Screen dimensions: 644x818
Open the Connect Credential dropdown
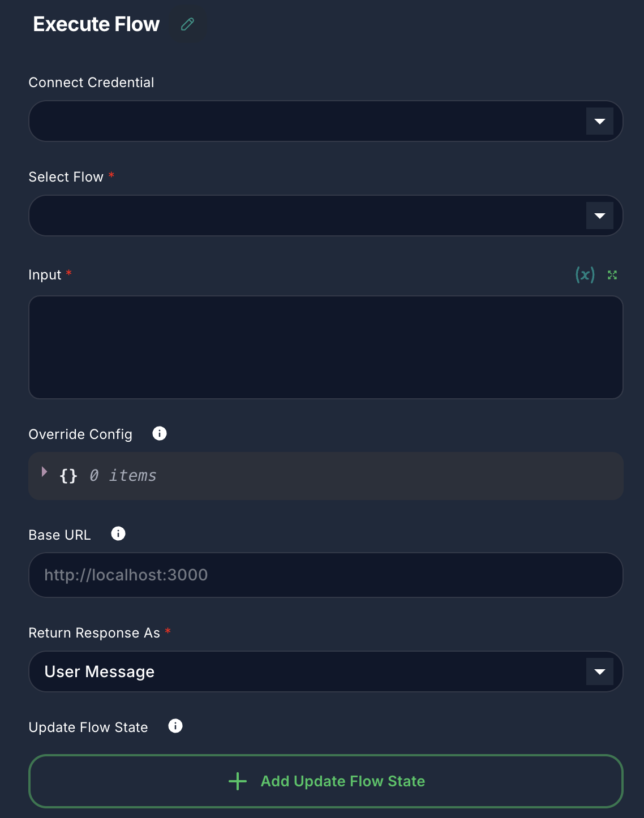pyautogui.click(x=599, y=121)
